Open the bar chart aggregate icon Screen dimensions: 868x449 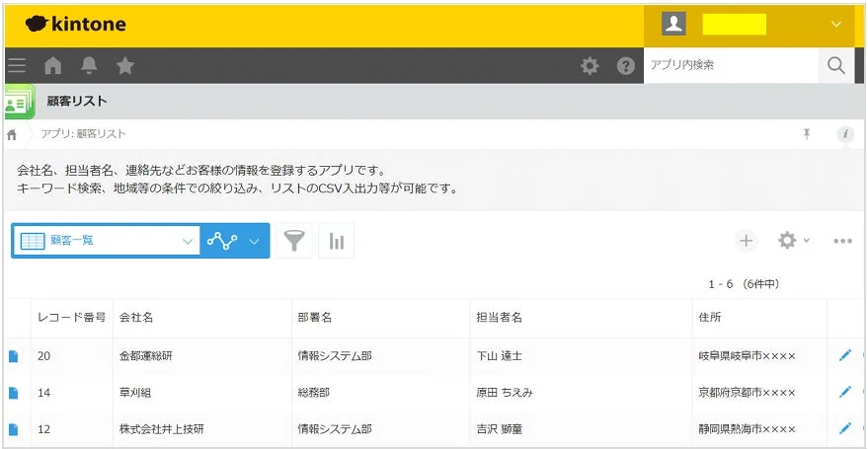coord(337,241)
